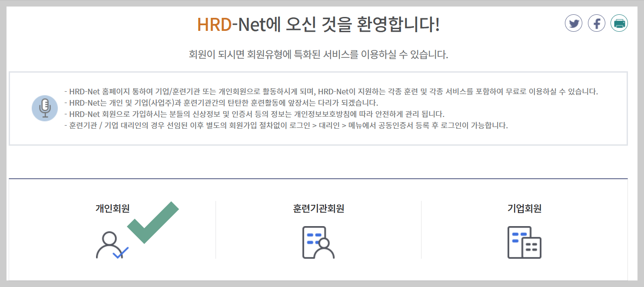Choose the 기업회원 membership heading

tap(524, 208)
